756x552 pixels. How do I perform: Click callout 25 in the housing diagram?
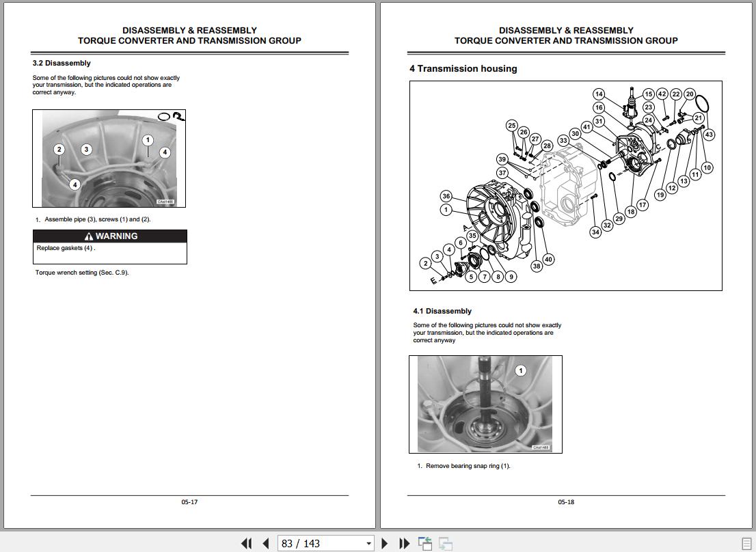tap(511, 126)
